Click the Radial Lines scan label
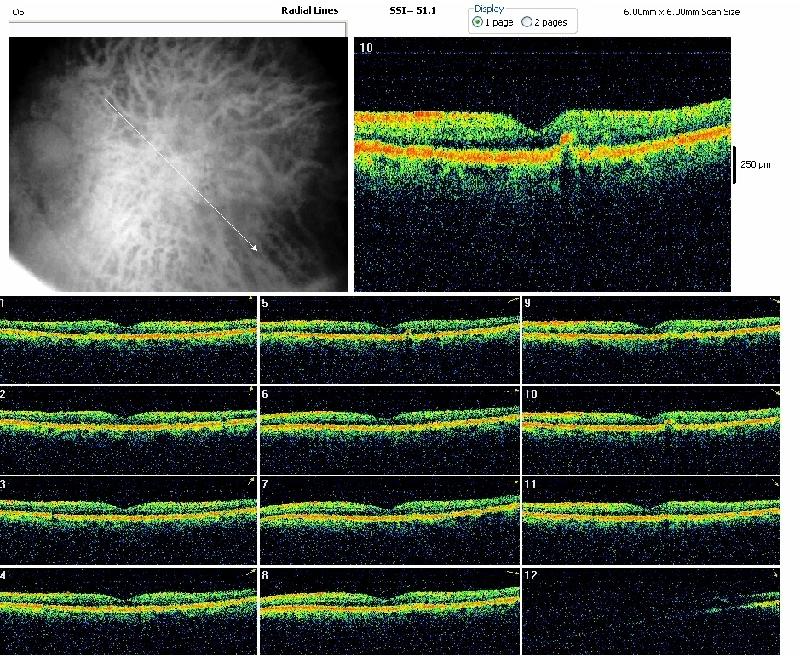800x656 pixels. [309, 10]
